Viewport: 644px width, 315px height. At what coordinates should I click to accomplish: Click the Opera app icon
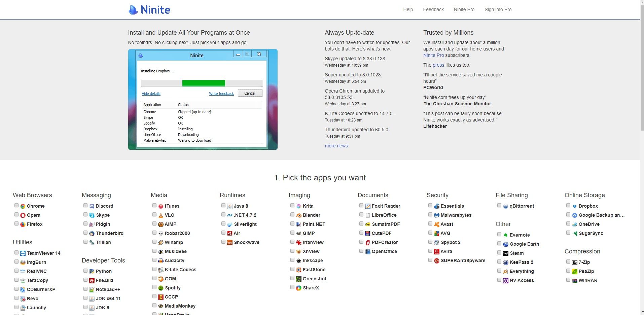[23, 215]
